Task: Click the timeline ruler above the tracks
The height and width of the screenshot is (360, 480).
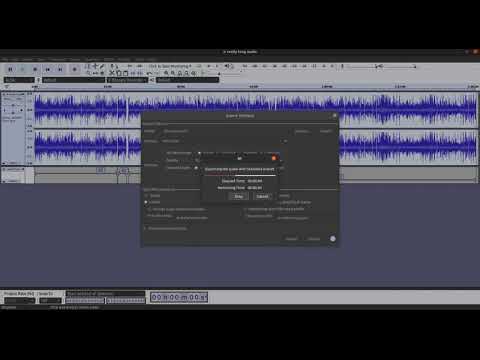Action: click(x=256, y=87)
